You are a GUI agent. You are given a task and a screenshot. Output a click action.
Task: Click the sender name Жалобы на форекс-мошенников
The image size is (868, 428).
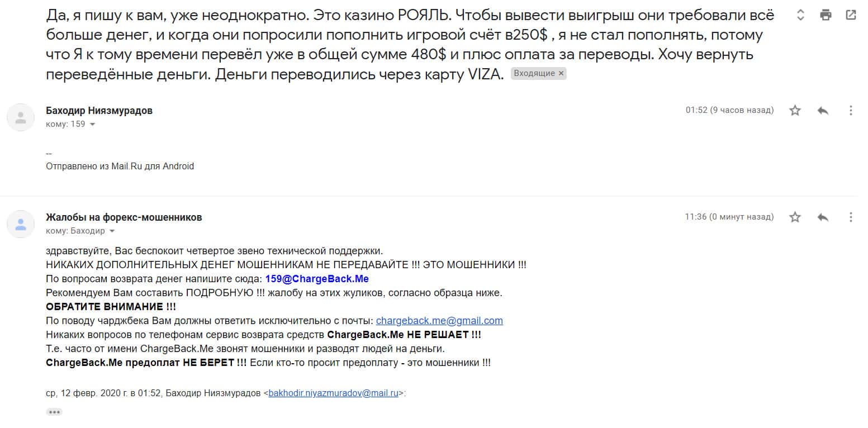coord(124,217)
